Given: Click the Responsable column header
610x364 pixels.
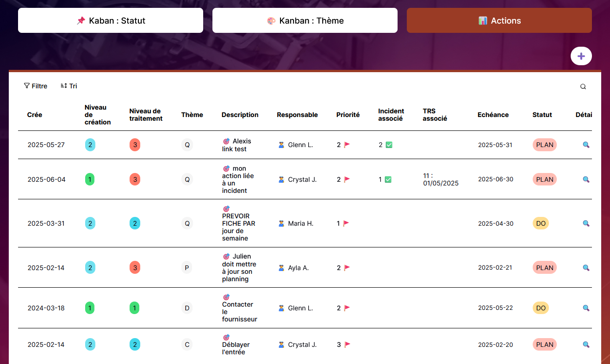Looking at the screenshot, I should click(x=297, y=115).
